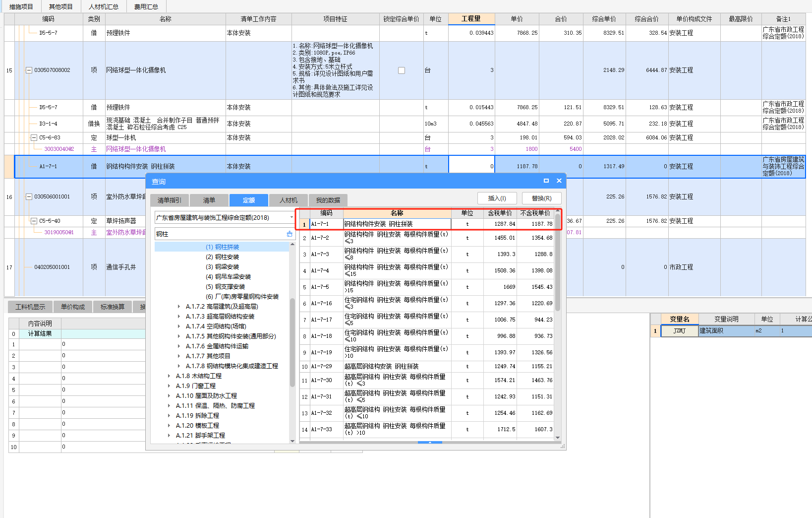
Task: Select the 040205001001 通信手孔井 row
Action: pyautogui.click(x=405, y=267)
